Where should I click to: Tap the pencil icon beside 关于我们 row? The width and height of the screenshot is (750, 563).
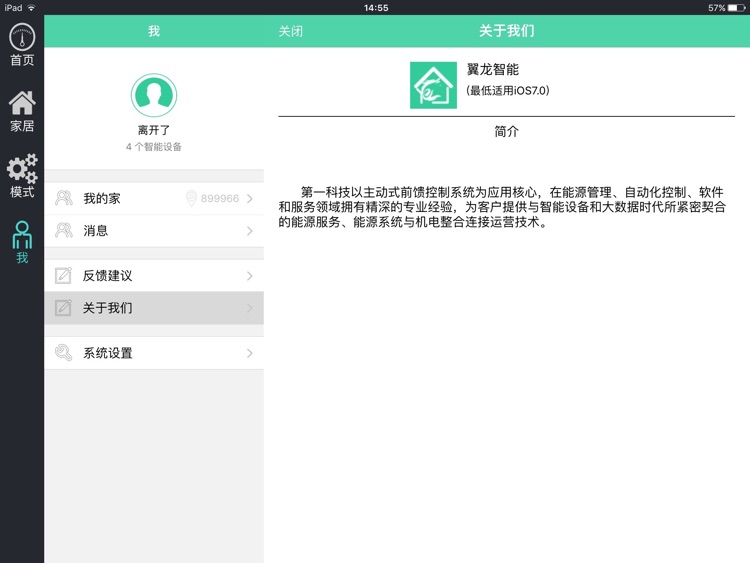(63, 308)
